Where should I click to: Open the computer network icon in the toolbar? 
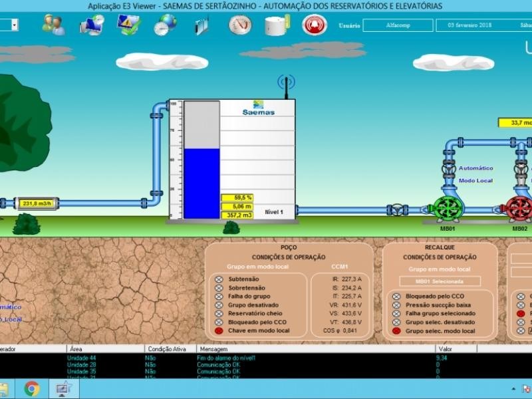91,25
